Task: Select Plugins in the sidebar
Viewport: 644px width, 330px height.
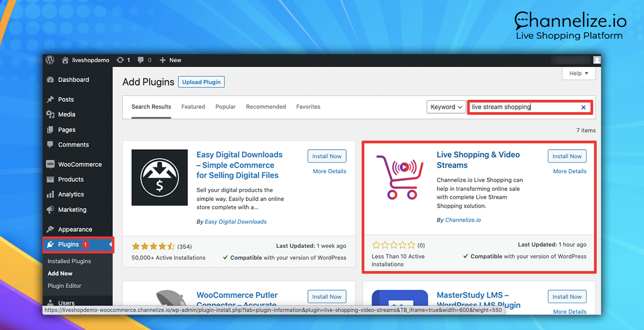Action: [78, 245]
